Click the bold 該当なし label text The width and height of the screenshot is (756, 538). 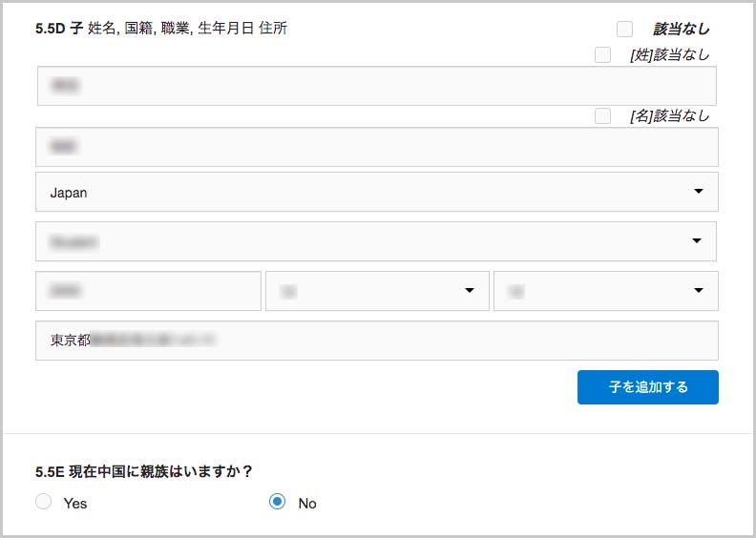click(x=682, y=30)
